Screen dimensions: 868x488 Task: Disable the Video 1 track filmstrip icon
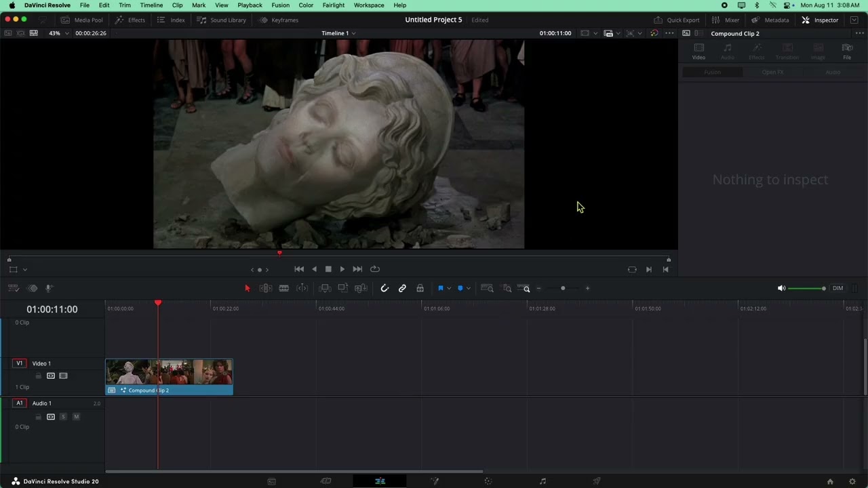(63, 376)
